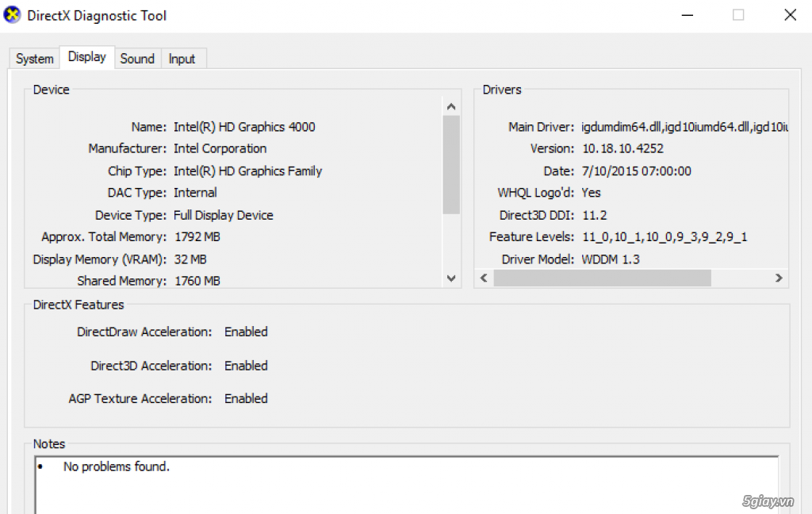The image size is (812, 514).
Task: Click the Drivers panel scroll right arrow
Action: click(x=779, y=278)
